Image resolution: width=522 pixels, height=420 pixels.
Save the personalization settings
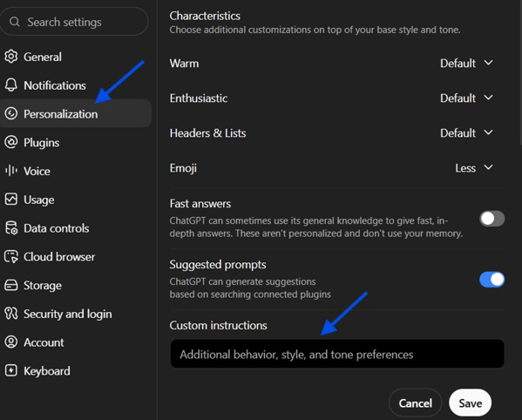tap(470, 403)
